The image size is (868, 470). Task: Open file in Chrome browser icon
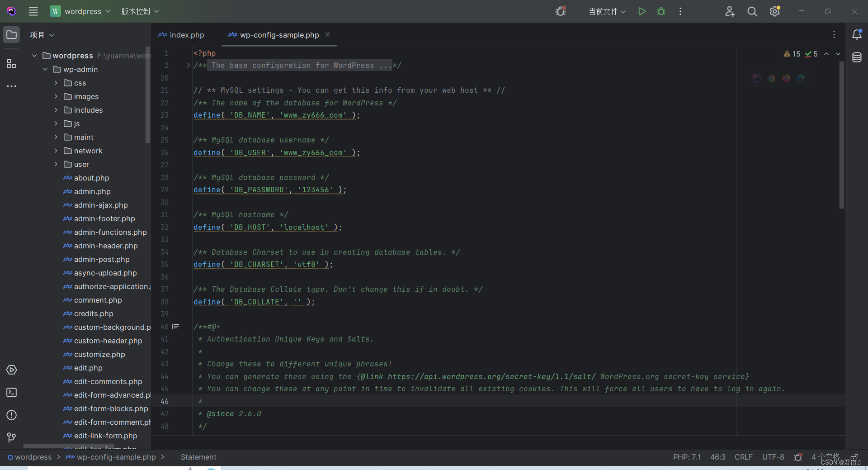(x=772, y=78)
